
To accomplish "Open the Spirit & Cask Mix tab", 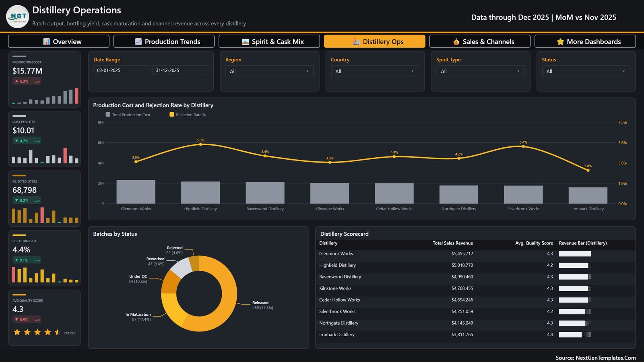I will [269, 41].
